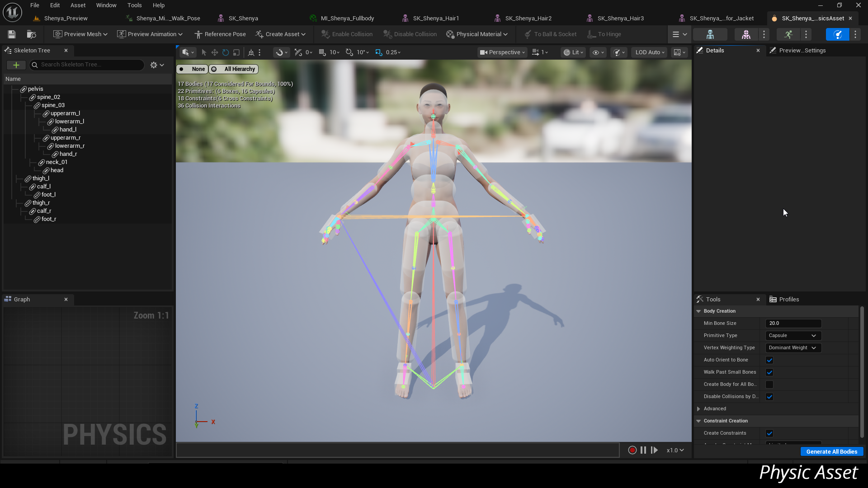Enable Create Body for All Bones
The width and height of the screenshot is (868, 488).
pyautogui.click(x=769, y=385)
